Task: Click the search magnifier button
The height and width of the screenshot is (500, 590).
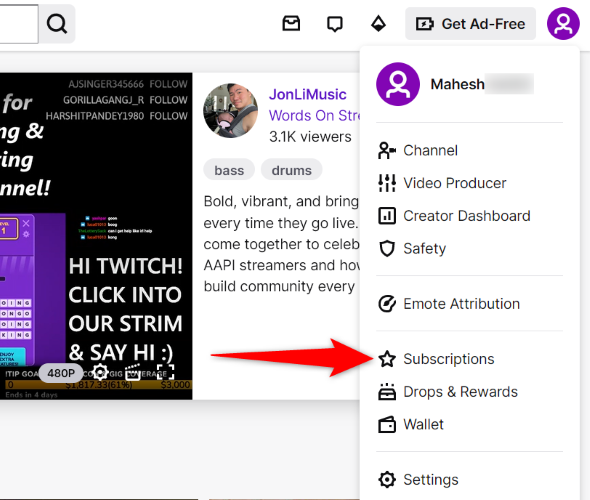Action: (x=57, y=24)
